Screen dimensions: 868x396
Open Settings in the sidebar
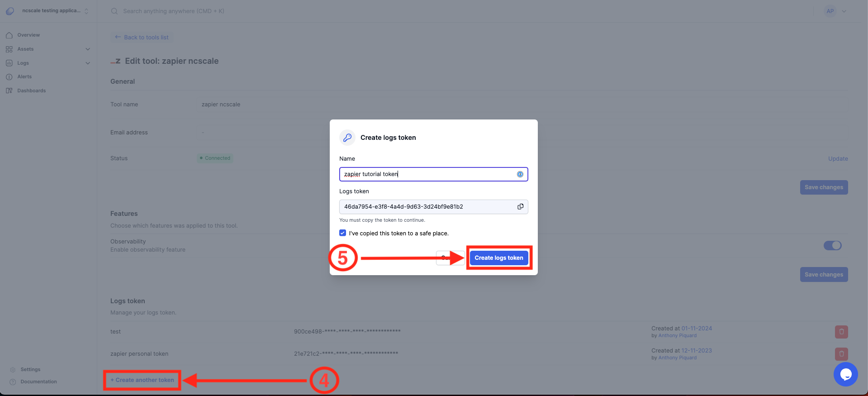(x=30, y=370)
